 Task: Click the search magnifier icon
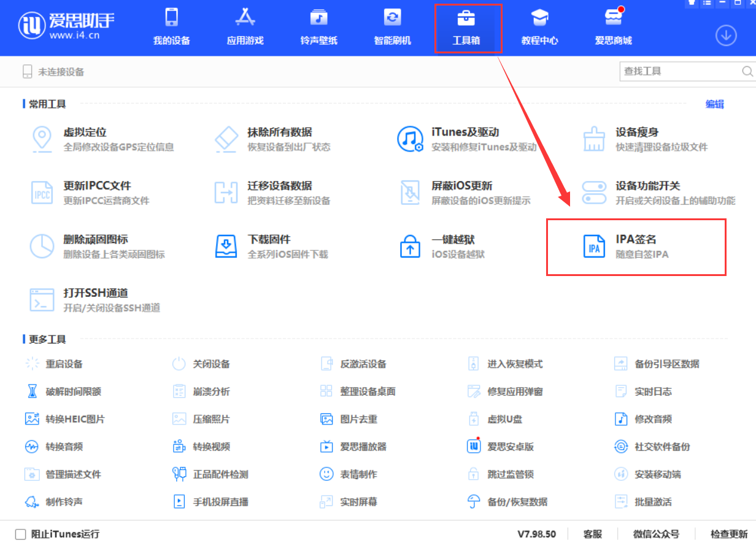(747, 71)
